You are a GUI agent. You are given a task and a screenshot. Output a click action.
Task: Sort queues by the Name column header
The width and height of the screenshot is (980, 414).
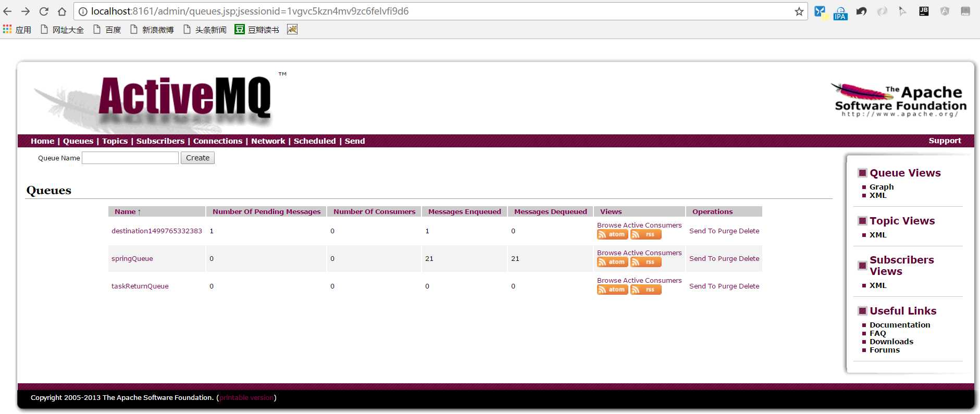[128, 211]
